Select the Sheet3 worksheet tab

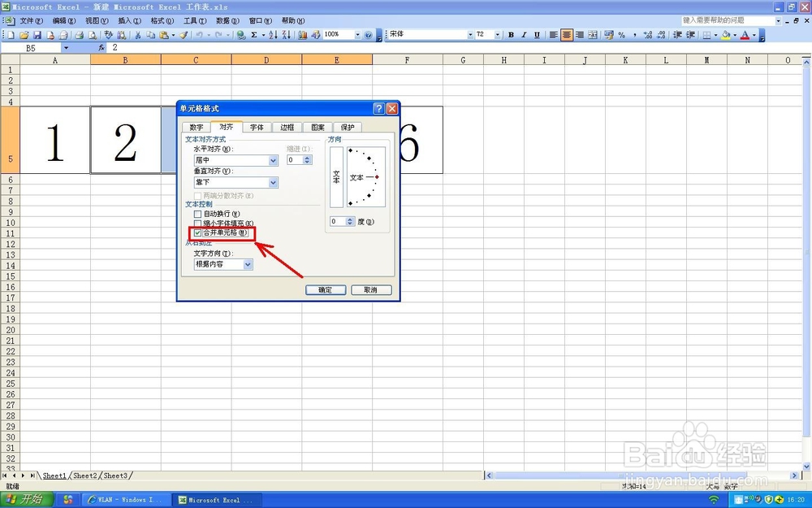click(115, 475)
